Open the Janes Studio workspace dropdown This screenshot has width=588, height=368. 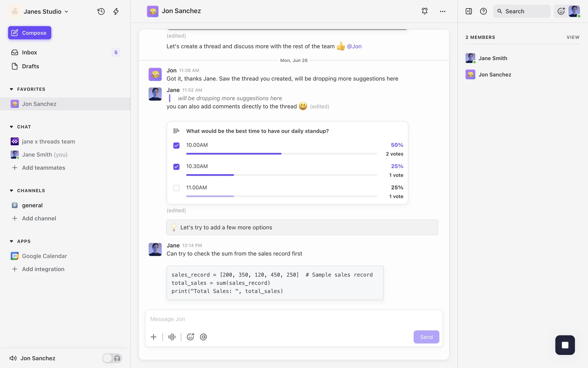46,11
